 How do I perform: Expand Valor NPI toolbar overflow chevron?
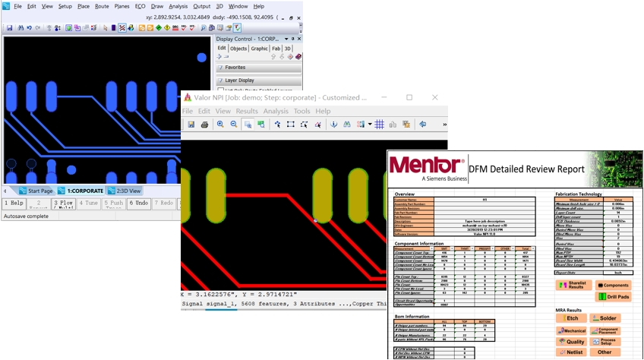[x=444, y=124]
